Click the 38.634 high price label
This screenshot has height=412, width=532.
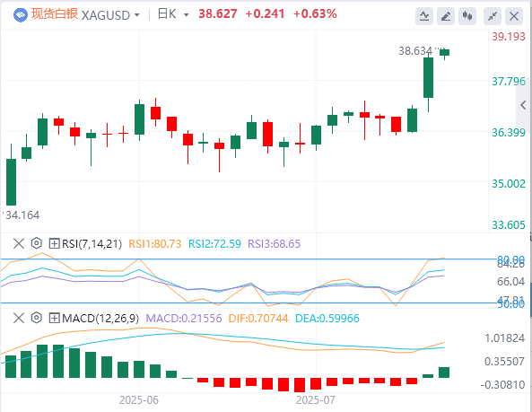click(x=415, y=51)
